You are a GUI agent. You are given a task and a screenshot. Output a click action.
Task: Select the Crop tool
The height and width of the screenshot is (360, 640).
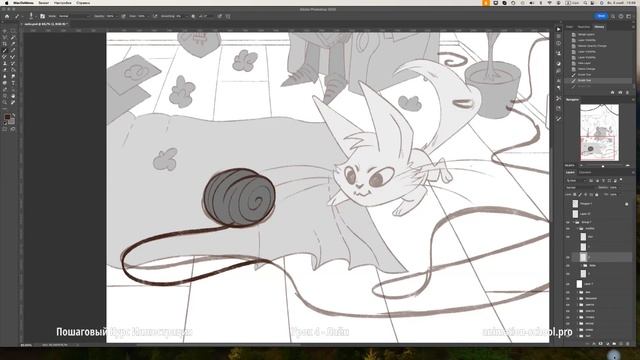click(4, 44)
